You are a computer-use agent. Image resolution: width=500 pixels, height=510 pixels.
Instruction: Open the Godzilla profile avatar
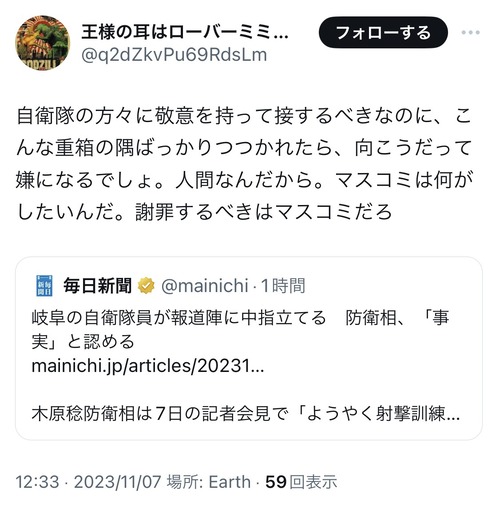(43, 43)
